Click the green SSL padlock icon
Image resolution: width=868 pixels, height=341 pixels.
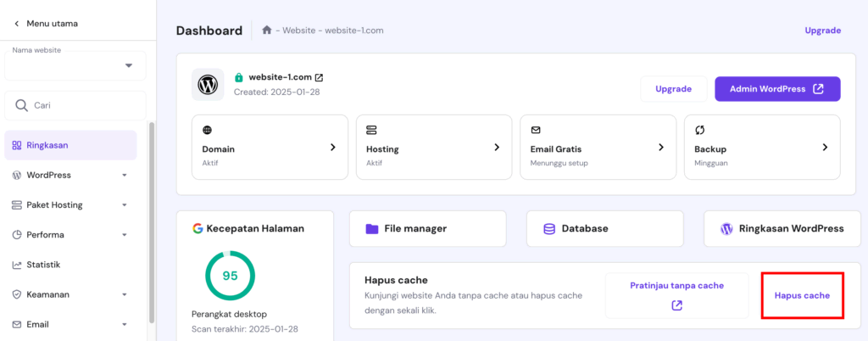click(x=239, y=77)
